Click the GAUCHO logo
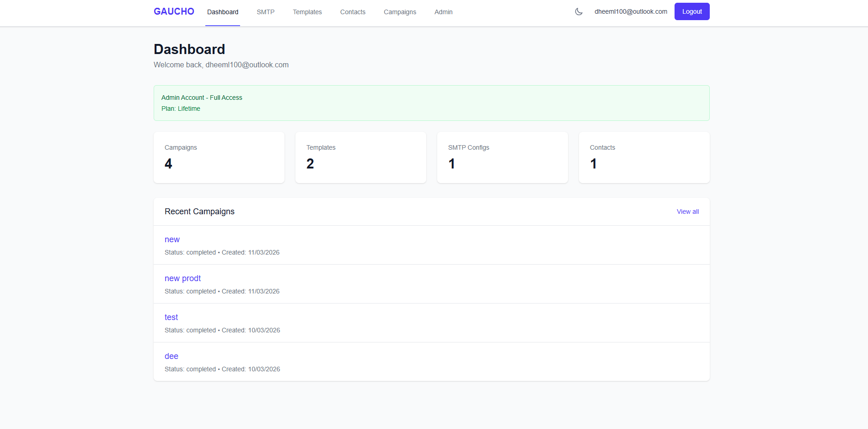The image size is (868, 429). [x=174, y=11]
